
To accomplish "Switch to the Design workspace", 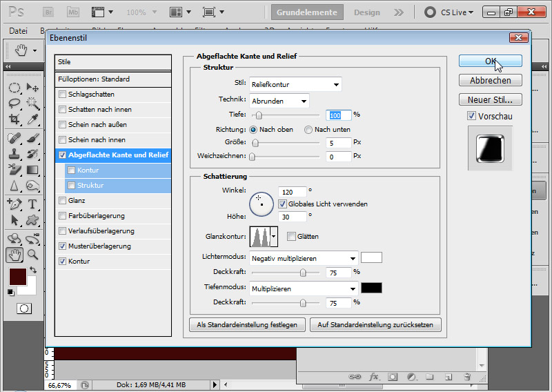I will coord(367,12).
